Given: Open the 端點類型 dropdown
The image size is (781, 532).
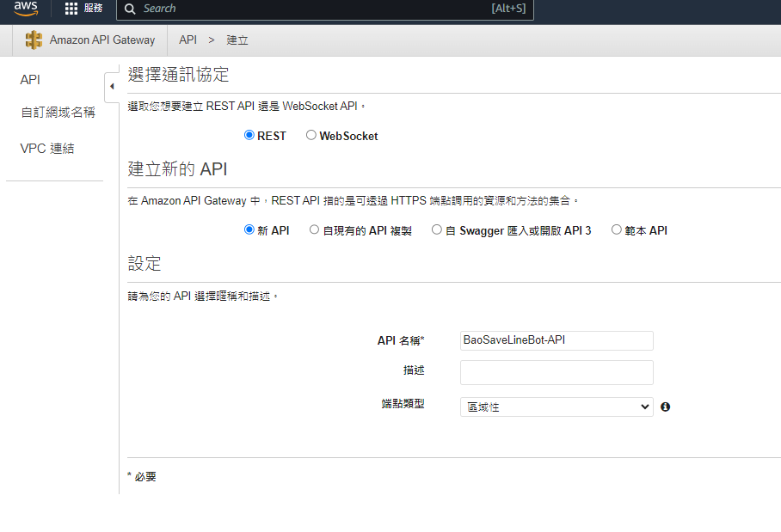Looking at the screenshot, I should [x=557, y=407].
